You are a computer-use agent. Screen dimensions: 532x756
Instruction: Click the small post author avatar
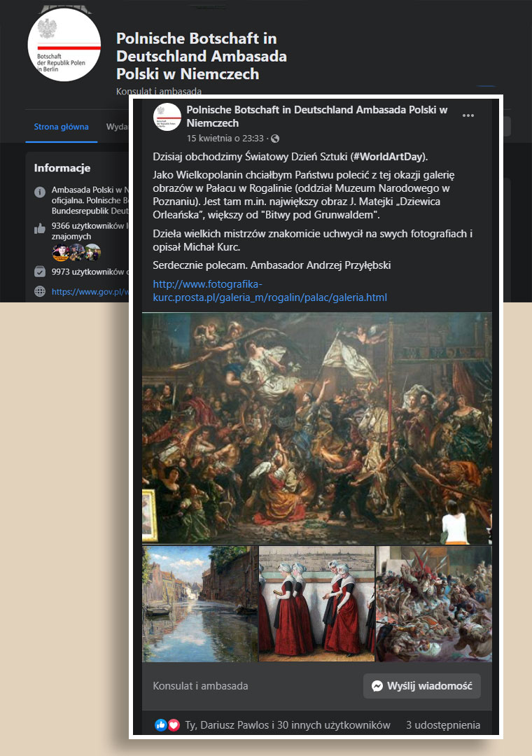tap(167, 117)
